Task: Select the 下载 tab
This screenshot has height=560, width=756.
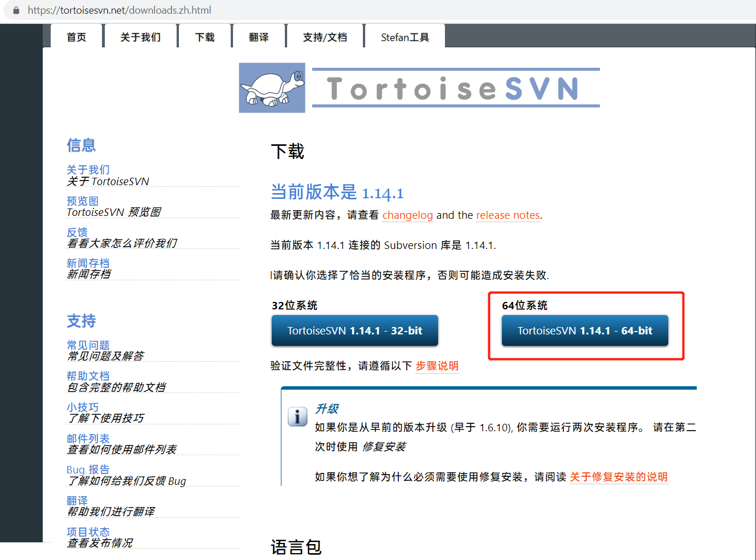Action: click(205, 36)
